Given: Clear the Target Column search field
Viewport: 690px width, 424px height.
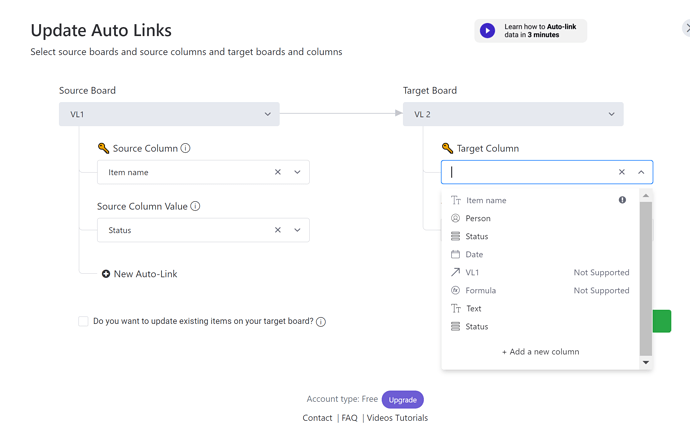Looking at the screenshot, I should (x=622, y=172).
